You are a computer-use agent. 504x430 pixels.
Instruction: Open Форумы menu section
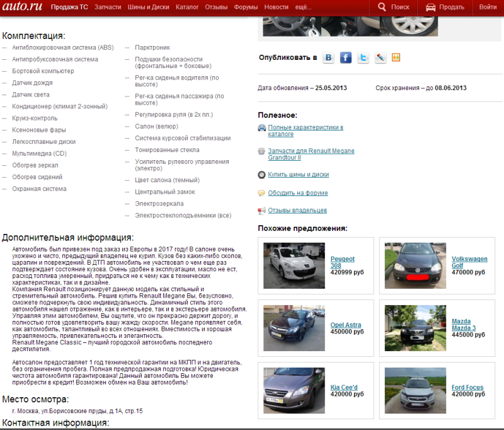pyautogui.click(x=246, y=7)
